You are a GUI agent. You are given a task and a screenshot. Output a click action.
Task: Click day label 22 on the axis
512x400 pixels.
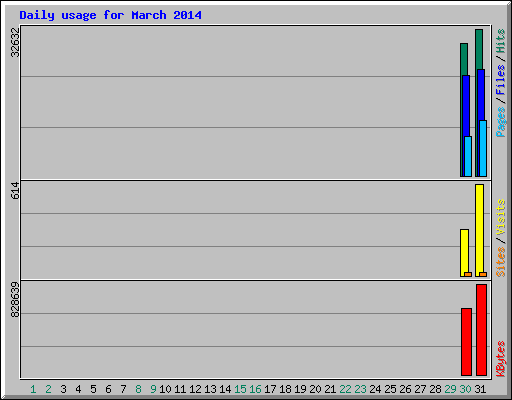tap(345, 389)
